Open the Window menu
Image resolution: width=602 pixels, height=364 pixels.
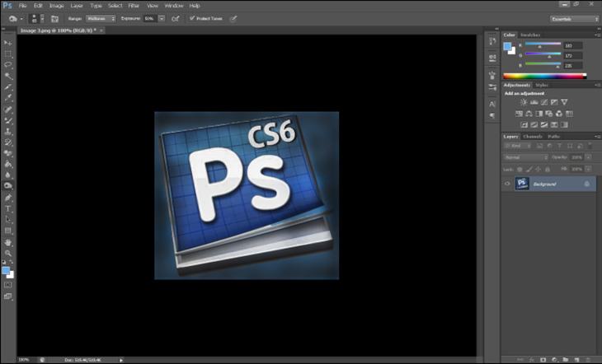point(174,6)
